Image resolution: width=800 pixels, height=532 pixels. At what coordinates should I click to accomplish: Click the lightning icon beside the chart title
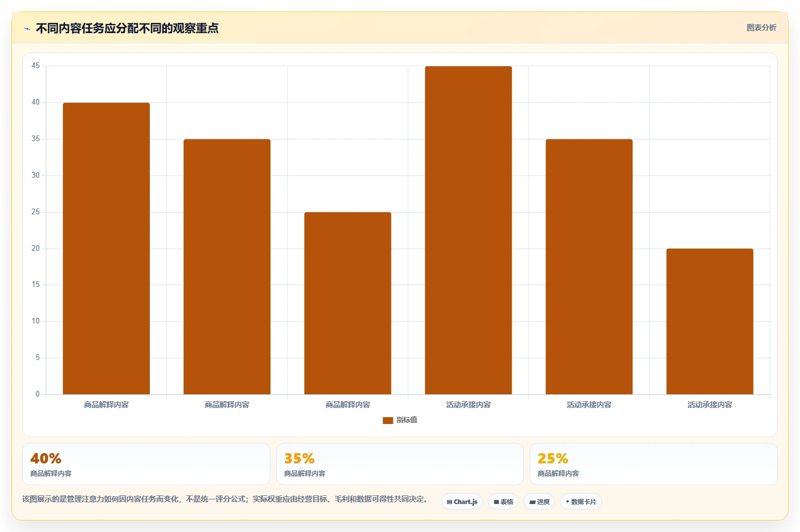tap(27, 29)
